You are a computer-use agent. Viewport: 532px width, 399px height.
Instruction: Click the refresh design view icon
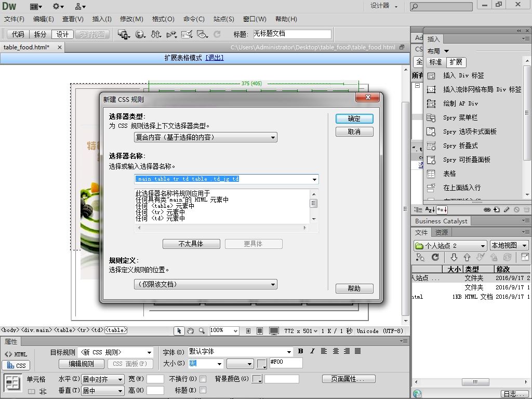(x=217, y=34)
